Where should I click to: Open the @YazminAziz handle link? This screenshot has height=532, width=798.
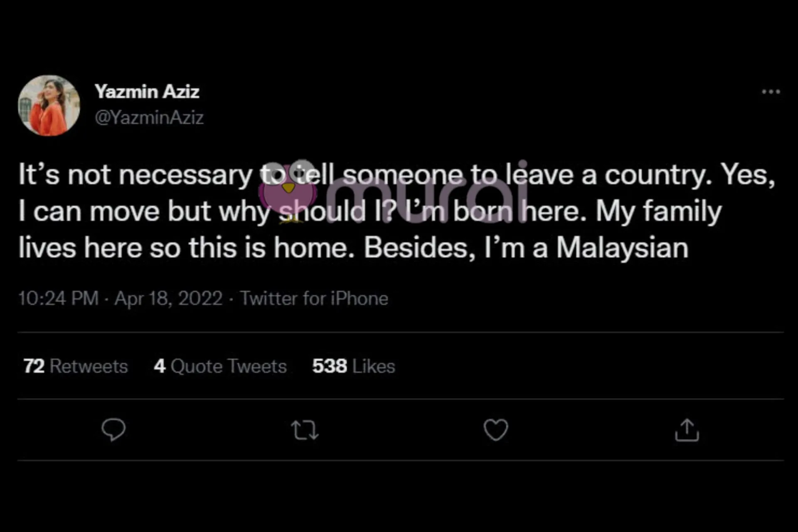[149, 118]
